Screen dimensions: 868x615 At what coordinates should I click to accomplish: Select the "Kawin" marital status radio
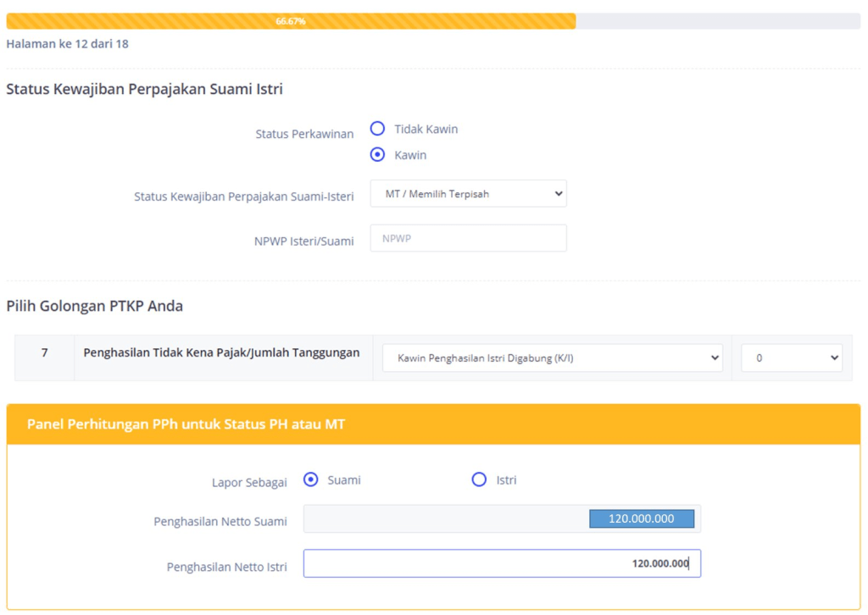pos(378,155)
